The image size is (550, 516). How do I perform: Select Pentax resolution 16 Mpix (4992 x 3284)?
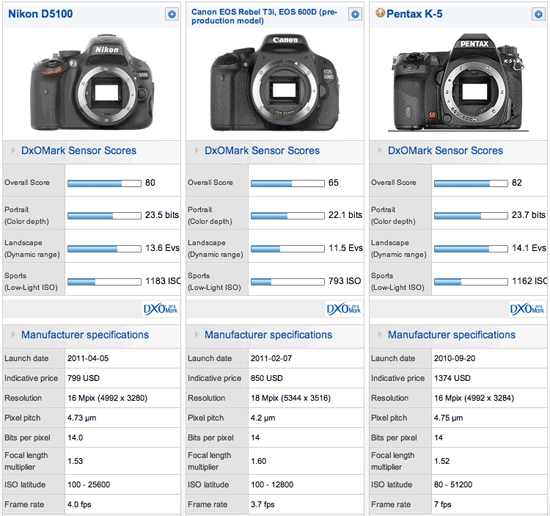click(x=474, y=398)
